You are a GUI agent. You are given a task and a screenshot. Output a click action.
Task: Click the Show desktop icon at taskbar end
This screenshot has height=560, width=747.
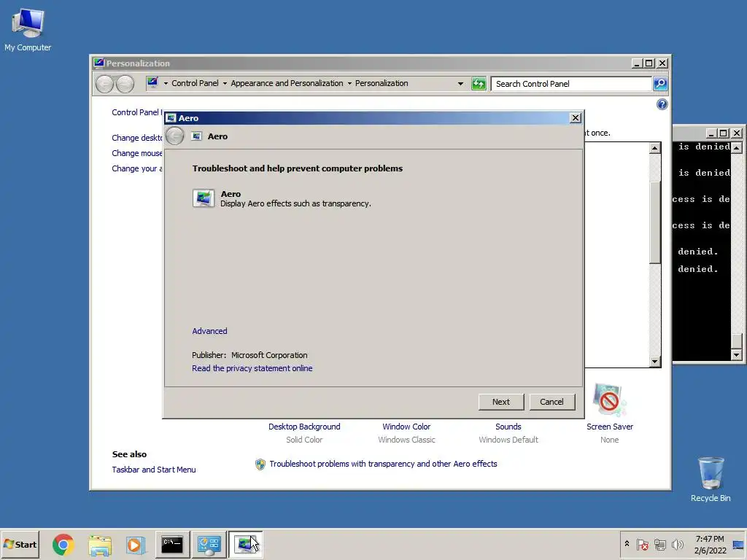738,545
